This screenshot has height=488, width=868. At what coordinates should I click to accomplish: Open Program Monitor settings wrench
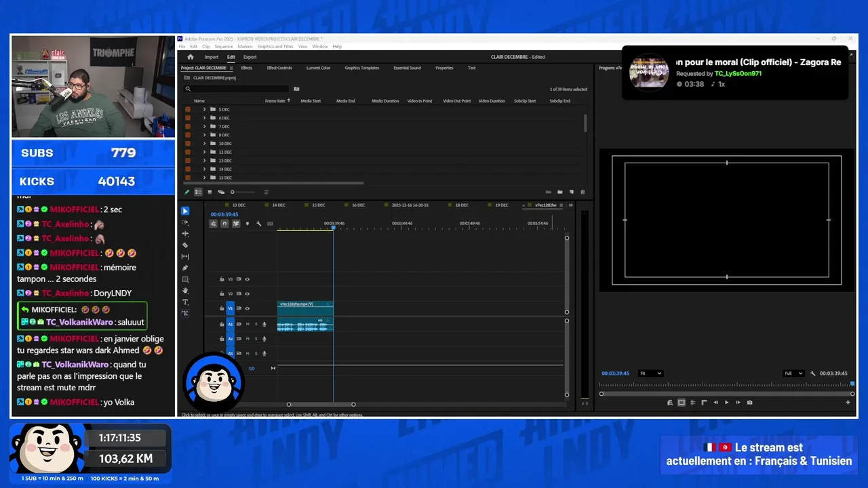click(x=812, y=373)
